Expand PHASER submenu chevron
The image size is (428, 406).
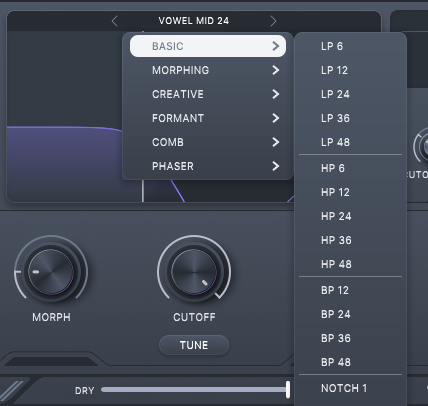(x=275, y=166)
